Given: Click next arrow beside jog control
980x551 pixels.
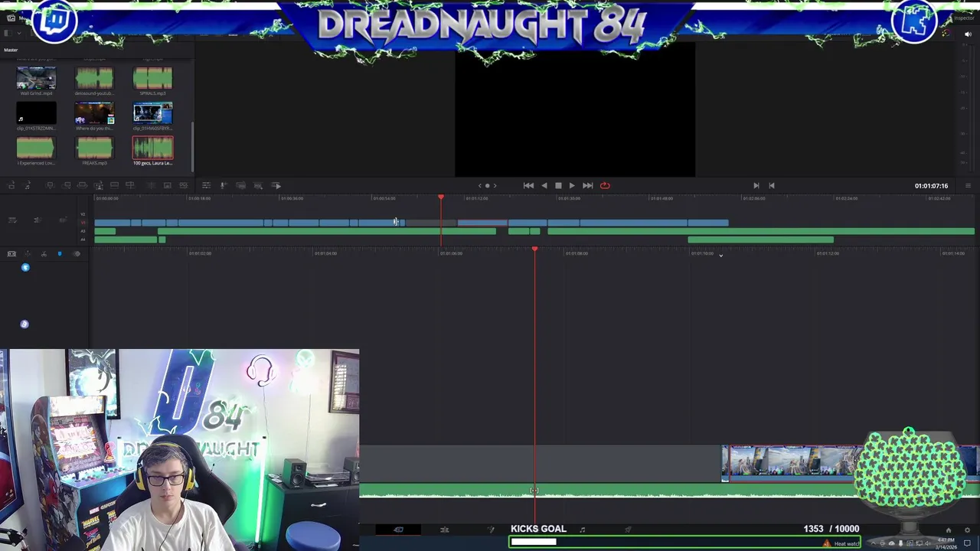Looking at the screenshot, I should pyautogui.click(x=495, y=185).
